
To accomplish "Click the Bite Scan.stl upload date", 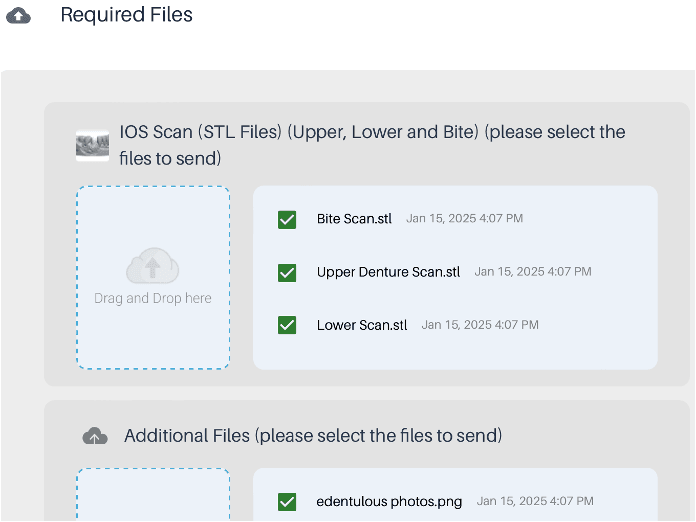I will click(x=464, y=218).
